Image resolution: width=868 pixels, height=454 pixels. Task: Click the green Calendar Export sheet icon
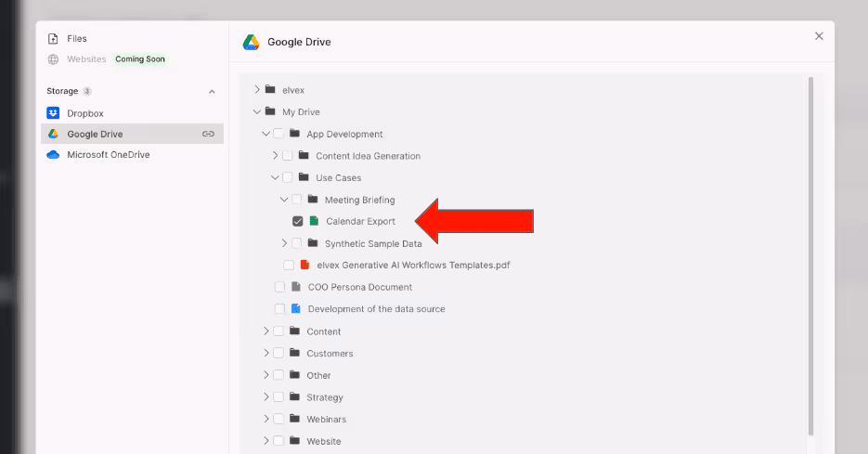click(314, 221)
